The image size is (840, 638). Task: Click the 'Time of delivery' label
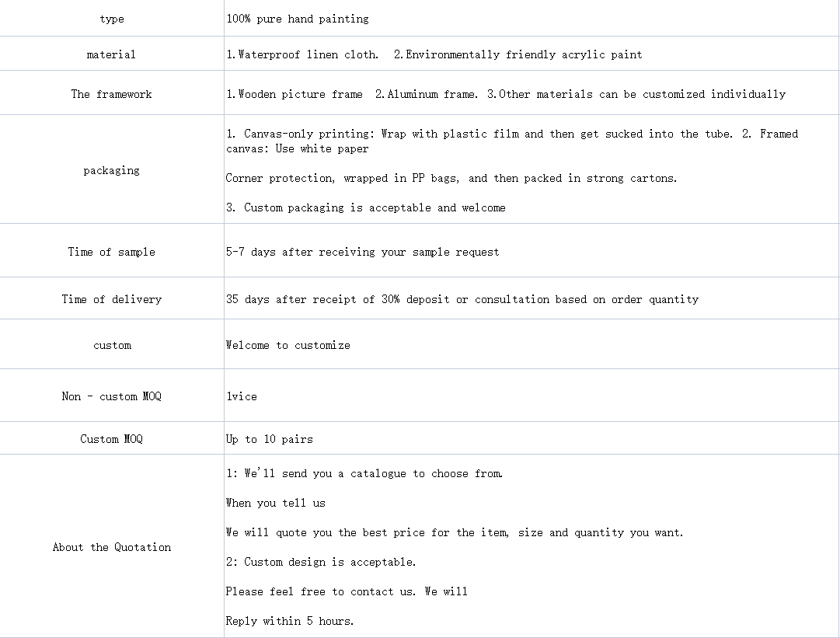(111, 299)
